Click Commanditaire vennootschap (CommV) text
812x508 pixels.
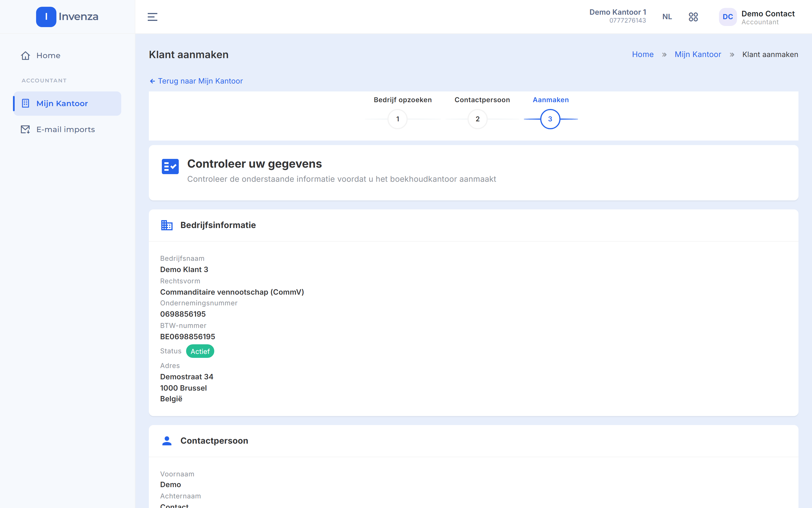[x=232, y=292]
